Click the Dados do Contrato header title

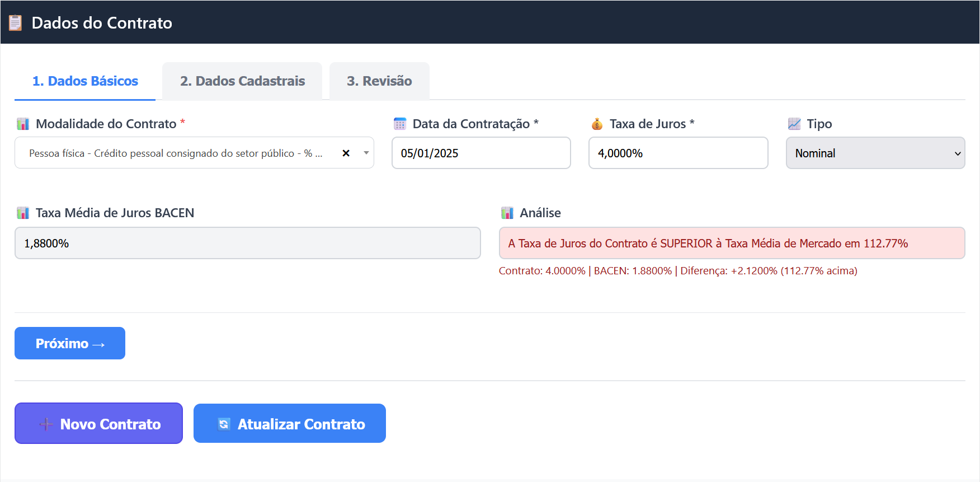(x=102, y=23)
